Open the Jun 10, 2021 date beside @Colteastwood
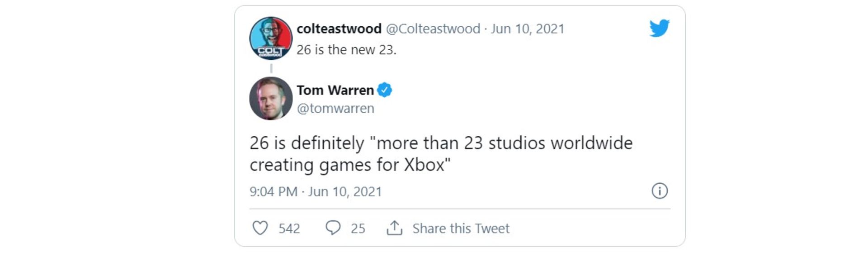Screen dimensions: 868x257 528,29
